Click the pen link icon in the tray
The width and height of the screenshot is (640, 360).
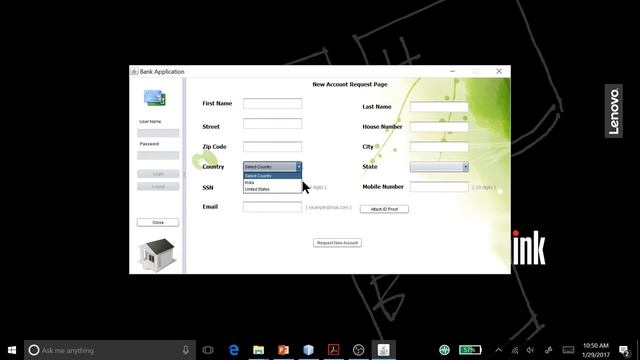(549, 350)
